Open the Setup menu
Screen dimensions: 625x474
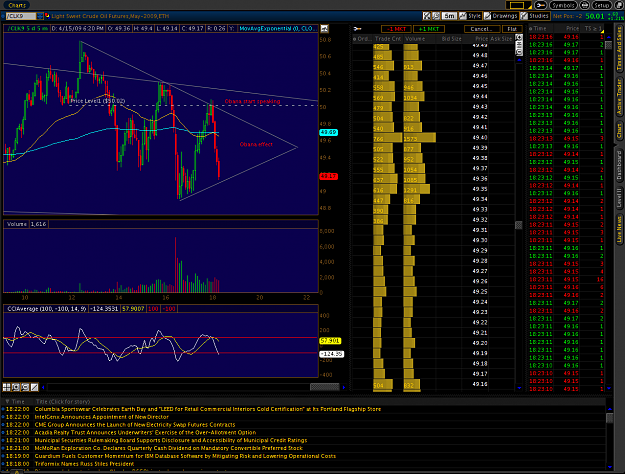[x=601, y=5]
